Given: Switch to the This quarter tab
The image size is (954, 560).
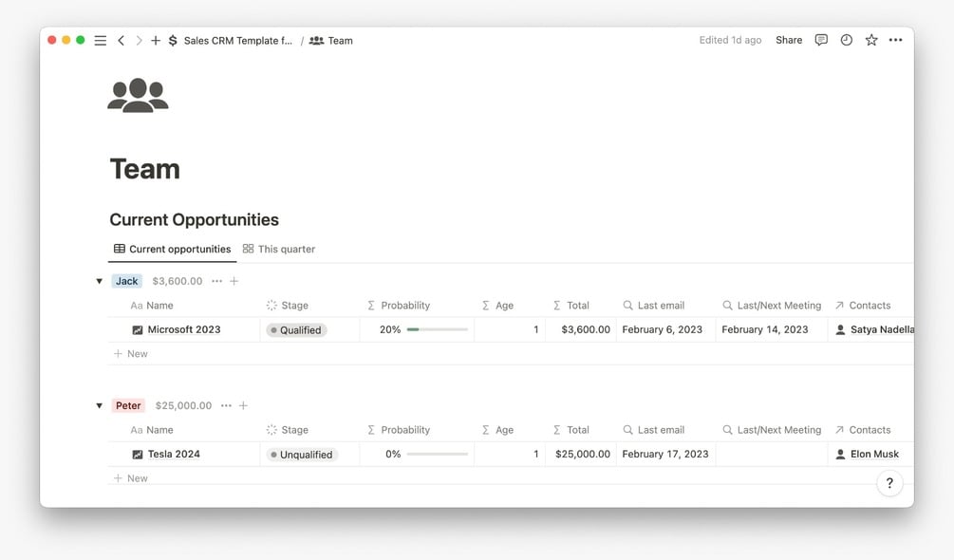Looking at the screenshot, I should [279, 249].
